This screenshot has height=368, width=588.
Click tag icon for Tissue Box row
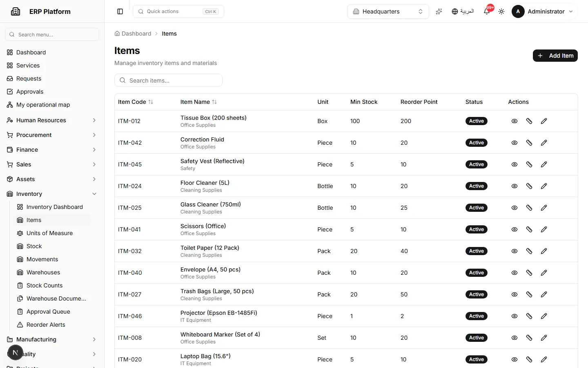coord(529,121)
